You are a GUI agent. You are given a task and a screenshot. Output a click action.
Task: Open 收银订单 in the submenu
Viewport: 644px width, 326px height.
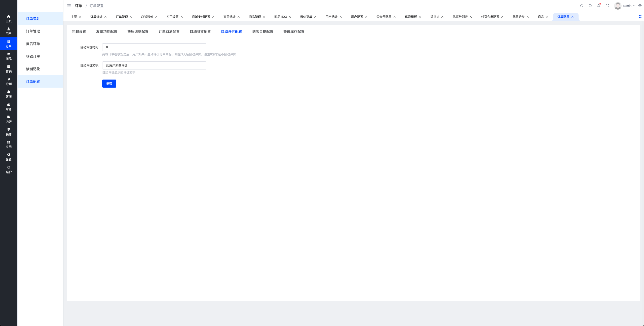[40, 56]
